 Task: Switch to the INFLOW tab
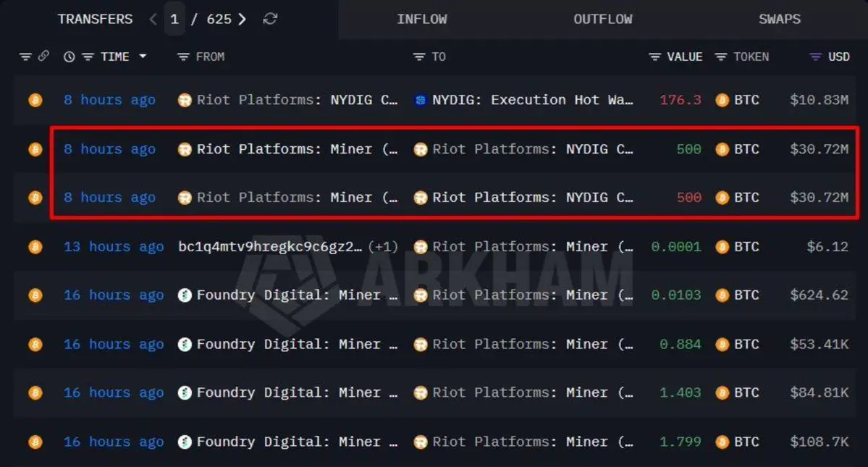coord(422,20)
